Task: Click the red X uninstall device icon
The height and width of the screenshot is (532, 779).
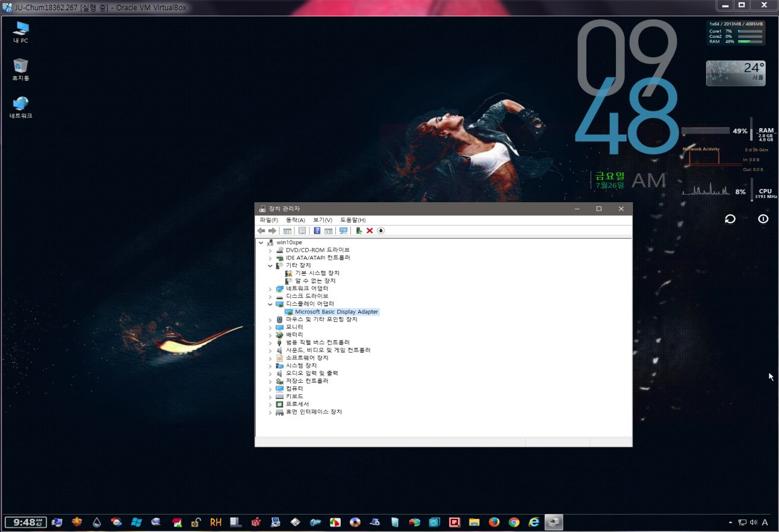Action: (x=370, y=230)
